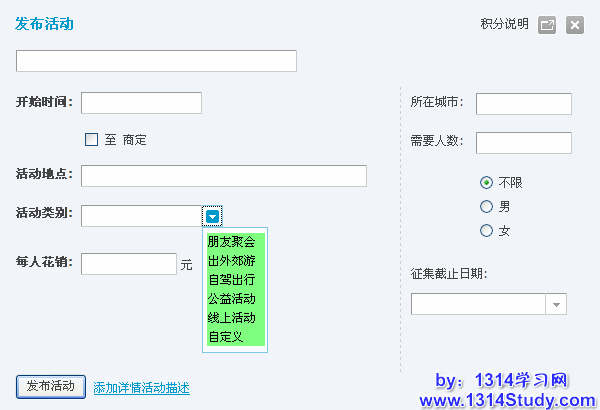
Task: Select 自定义 category option
Action: [225, 337]
